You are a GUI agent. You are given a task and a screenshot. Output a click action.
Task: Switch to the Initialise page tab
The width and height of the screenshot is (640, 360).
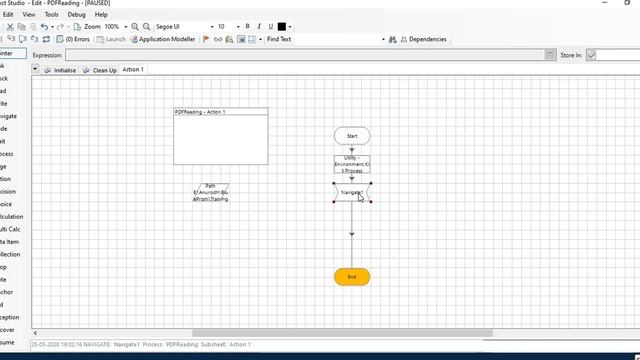click(60, 70)
